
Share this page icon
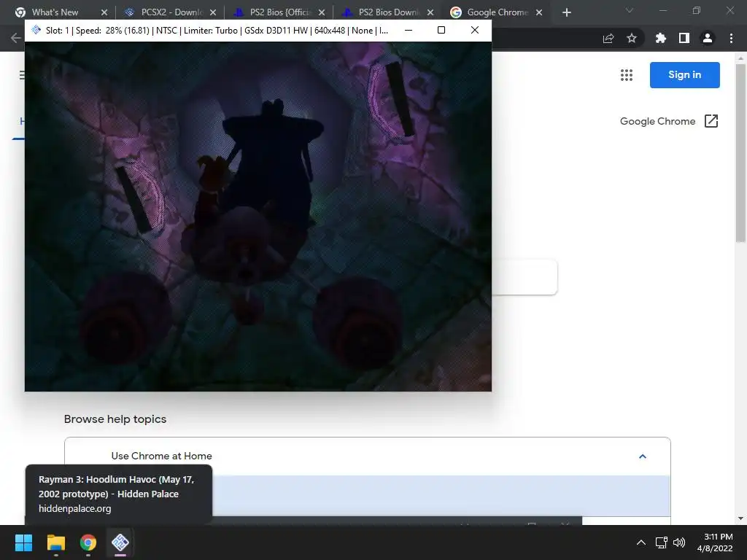coord(608,38)
